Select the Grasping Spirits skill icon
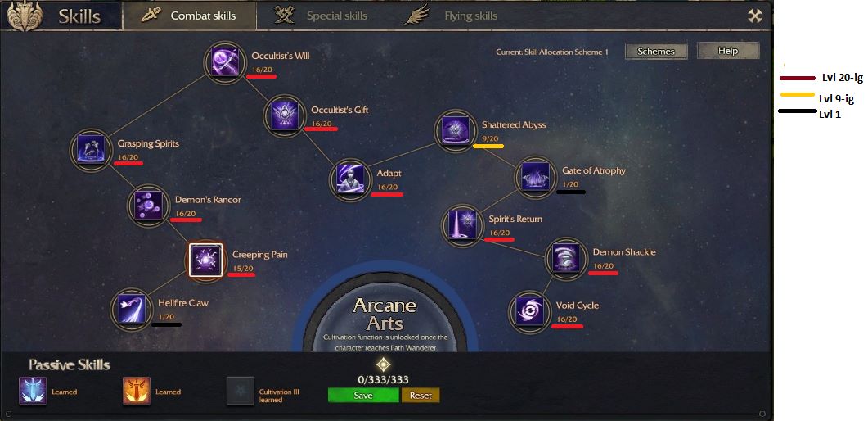868x421 pixels. point(91,150)
